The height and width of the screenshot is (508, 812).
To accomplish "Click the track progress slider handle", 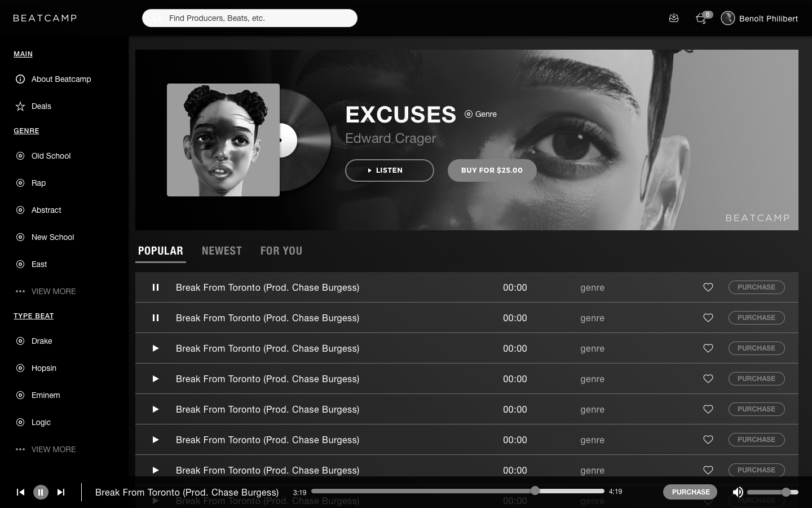I will coord(535,491).
